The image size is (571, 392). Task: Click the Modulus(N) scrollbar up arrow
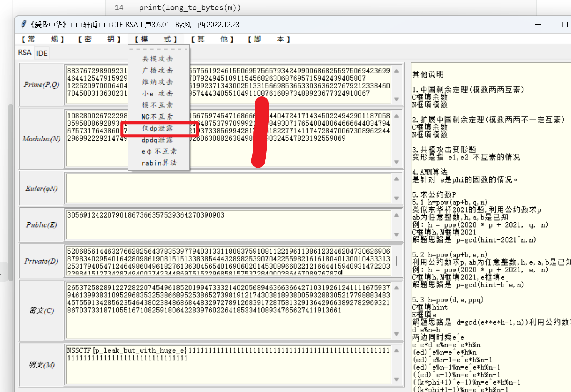397,115
